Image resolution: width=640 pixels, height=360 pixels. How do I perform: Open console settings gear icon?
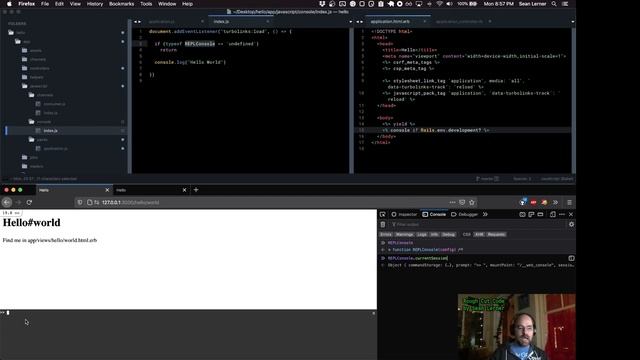571,224
